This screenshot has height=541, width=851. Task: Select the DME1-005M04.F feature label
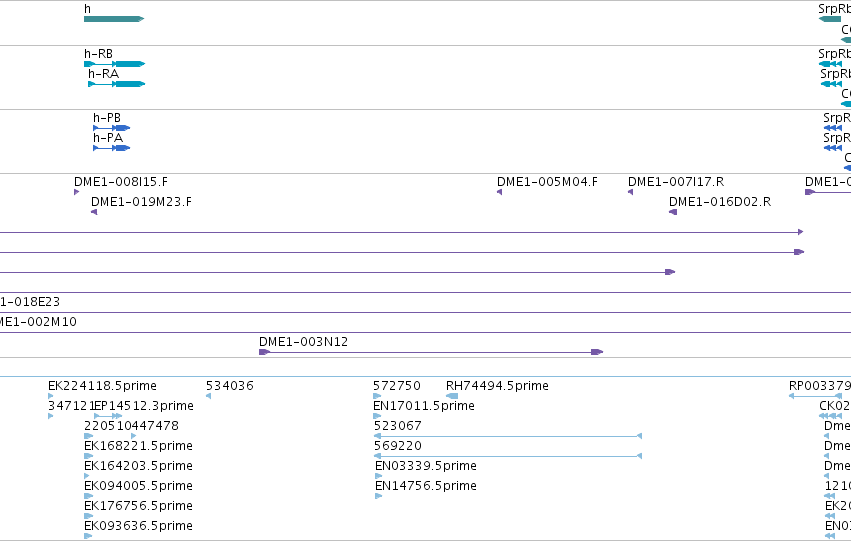point(547,182)
